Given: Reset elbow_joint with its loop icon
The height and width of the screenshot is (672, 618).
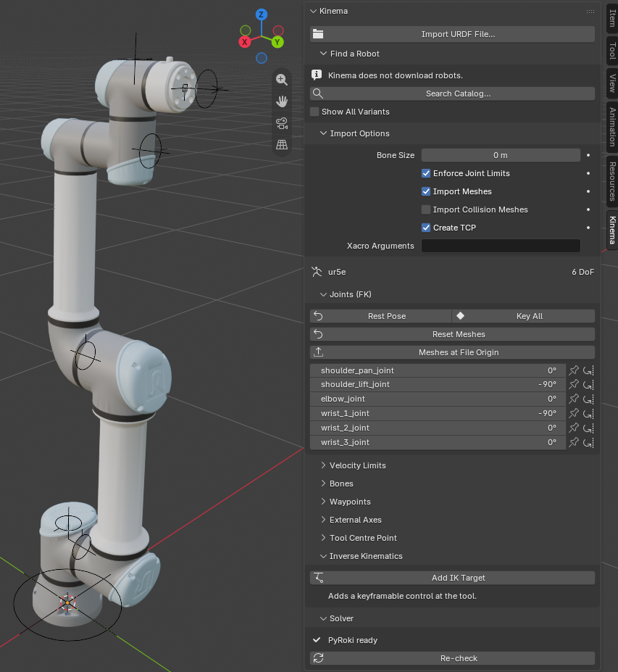Looking at the screenshot, I should (x=588, y=399).
